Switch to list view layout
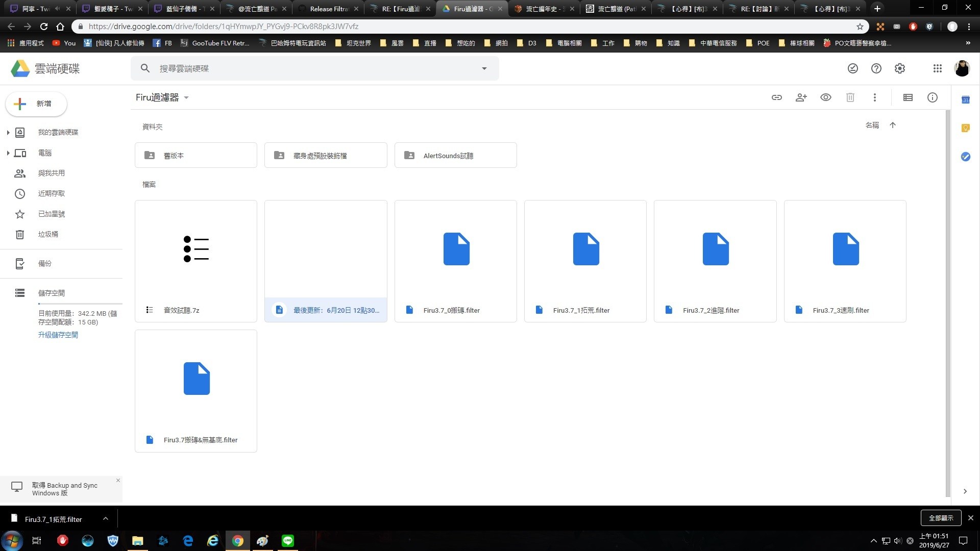Viewport: 980px width, 551px height. 908,97
